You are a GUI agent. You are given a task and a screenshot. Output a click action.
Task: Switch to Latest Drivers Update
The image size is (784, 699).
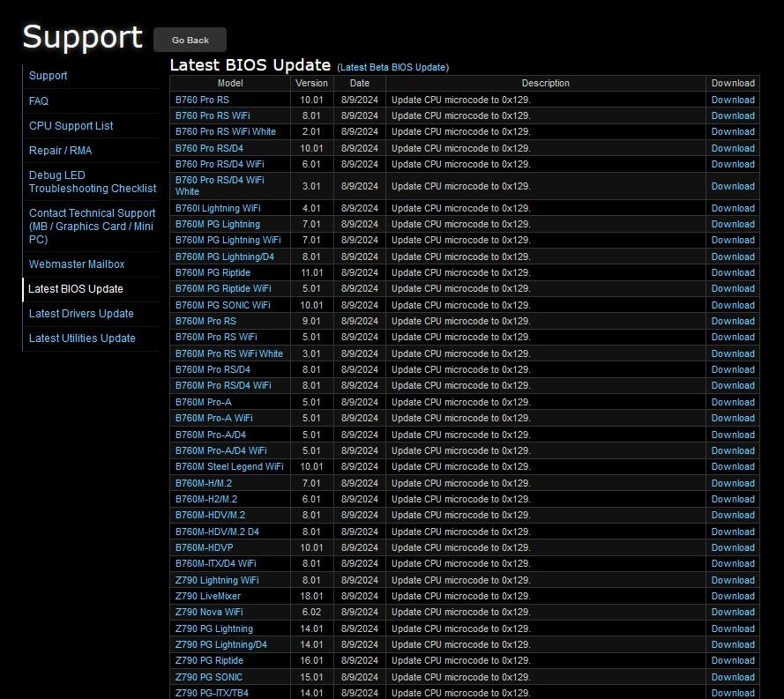[81, 314]
